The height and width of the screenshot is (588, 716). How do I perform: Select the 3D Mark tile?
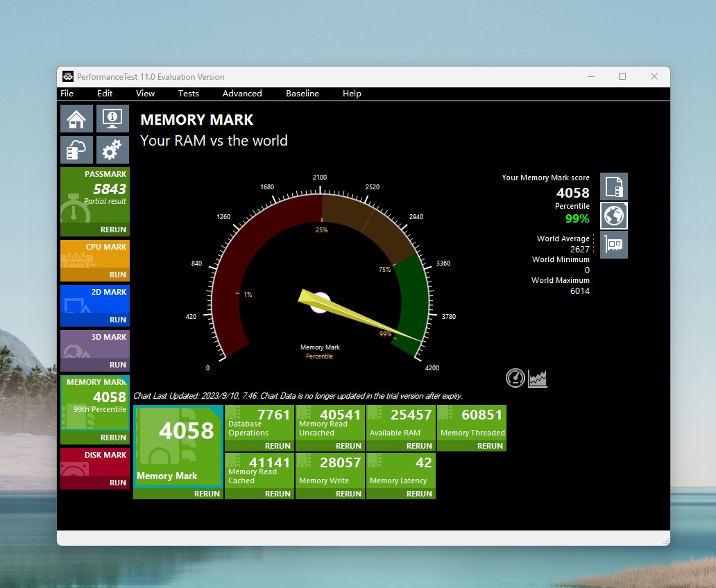coord(95,344)
